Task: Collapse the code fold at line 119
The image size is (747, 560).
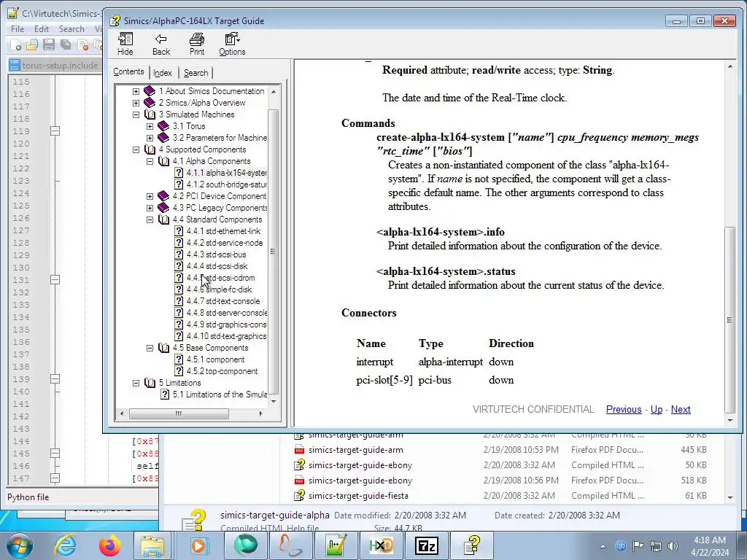Action: [x=55, y=131]
